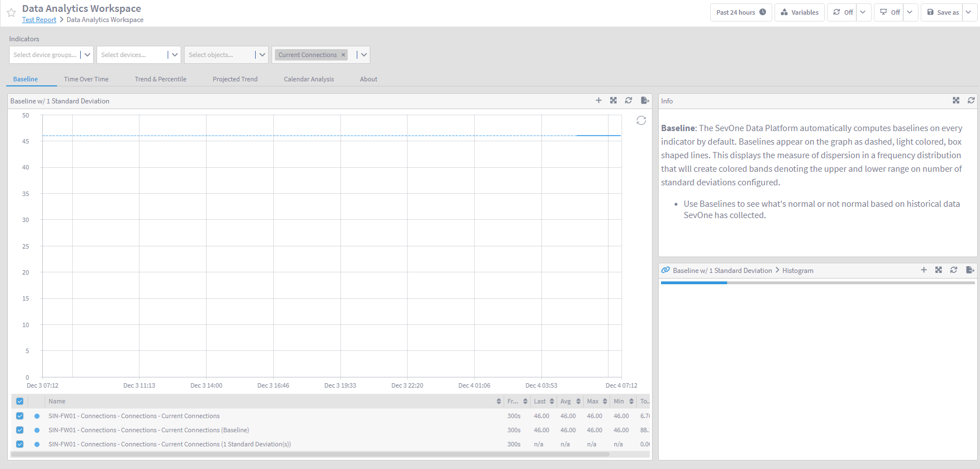Expand the auto-refresh interval dropdown arrow
Image resolution: width=980 pixels, height=469 pixels.
(x=864, y=12)
